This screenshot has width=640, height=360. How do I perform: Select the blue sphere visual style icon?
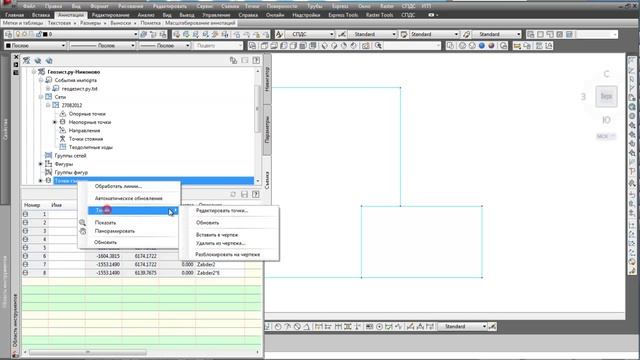coord(482,46)
